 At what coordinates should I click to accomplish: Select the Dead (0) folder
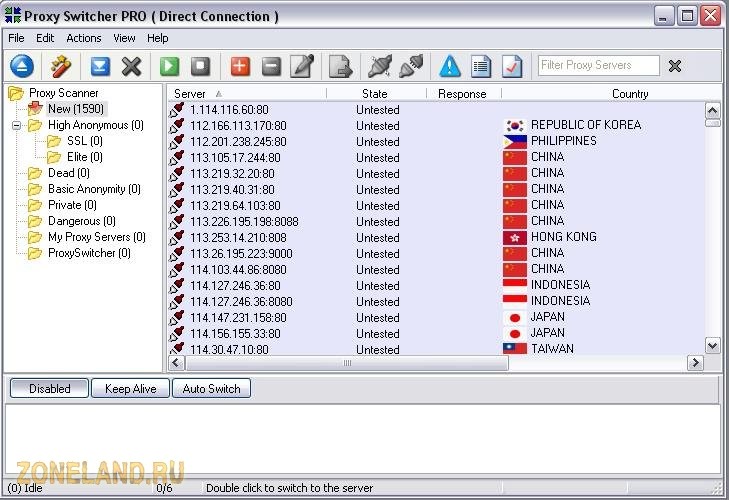click(x=69, y=173)
